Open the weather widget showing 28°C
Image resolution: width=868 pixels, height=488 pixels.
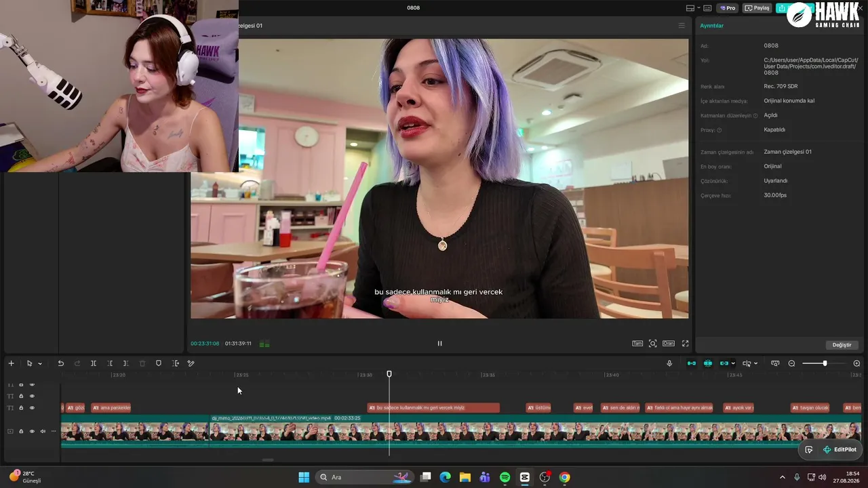pyautogui.click(x=25, y=477)
